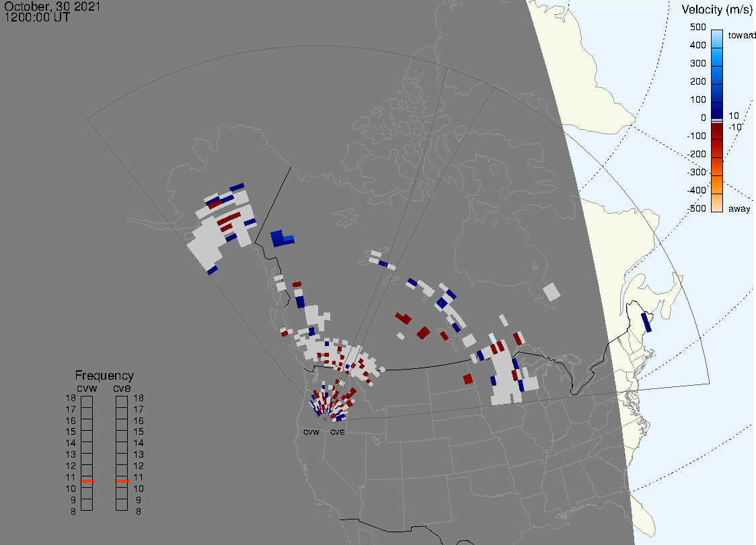Click the 8 label right of cve bar
The image size is (756, 545).
coord(139,511)
